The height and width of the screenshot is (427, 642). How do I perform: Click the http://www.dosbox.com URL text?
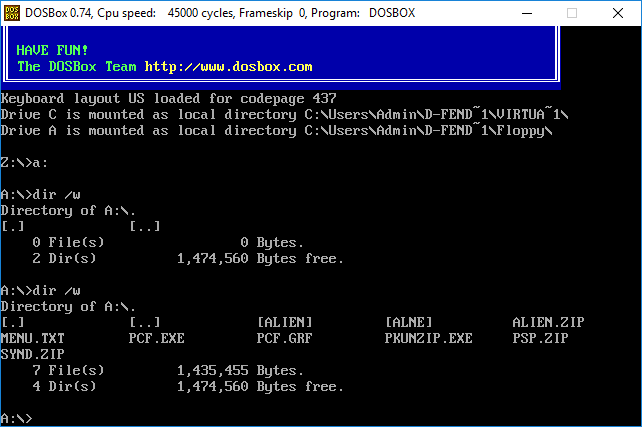pyautogui.click(x=228, y=66)
